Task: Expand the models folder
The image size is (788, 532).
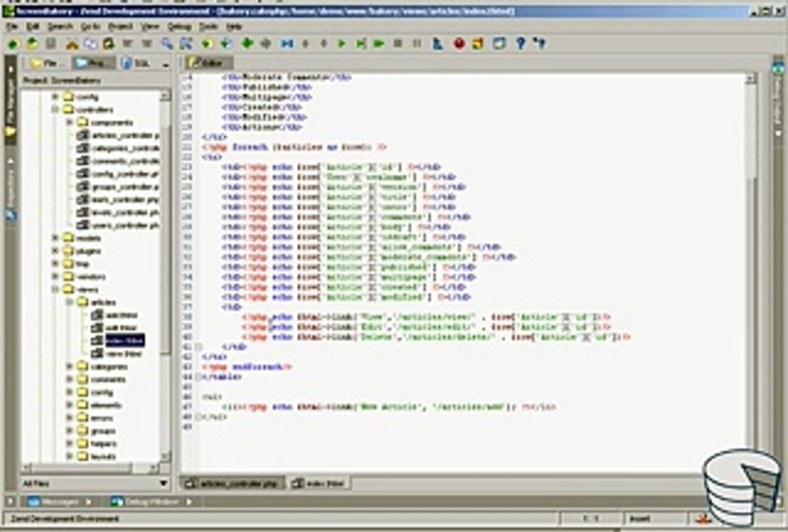Action: coord(55,238)
